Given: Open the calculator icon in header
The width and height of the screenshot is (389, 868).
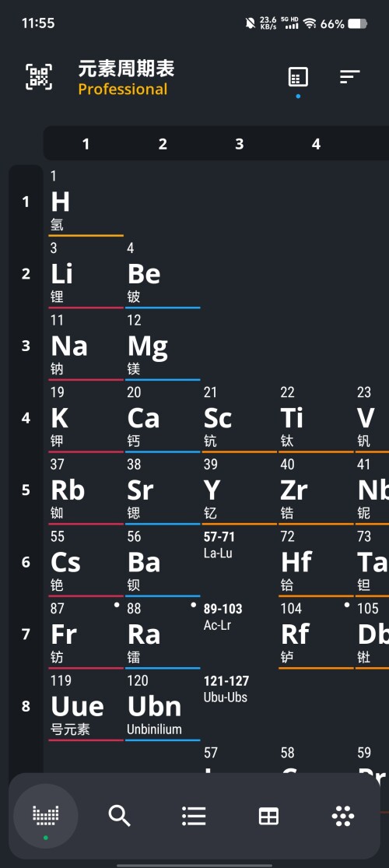Looking at the screenshot, I should tap(298, 77).
